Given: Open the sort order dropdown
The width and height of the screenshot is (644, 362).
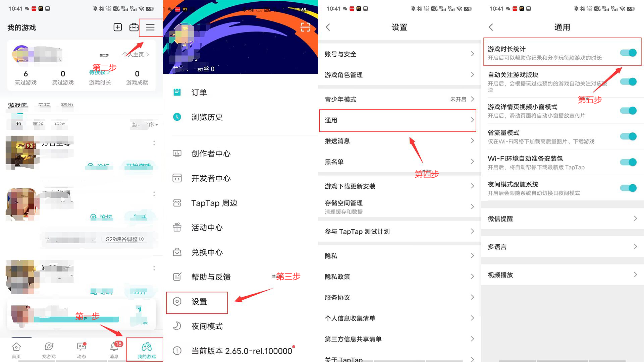Looking at the screenshot, I should point(145,125).
